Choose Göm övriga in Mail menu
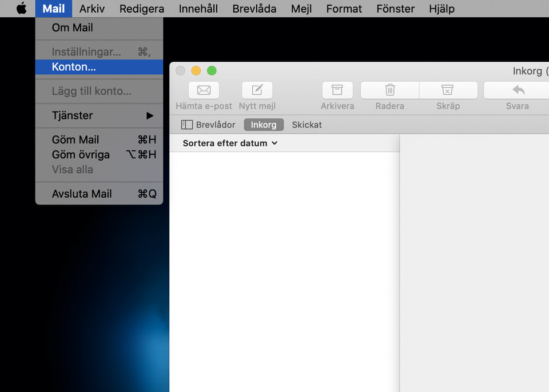Image resolution: width=549 pixels, height=392 pixels. point(99,155)
